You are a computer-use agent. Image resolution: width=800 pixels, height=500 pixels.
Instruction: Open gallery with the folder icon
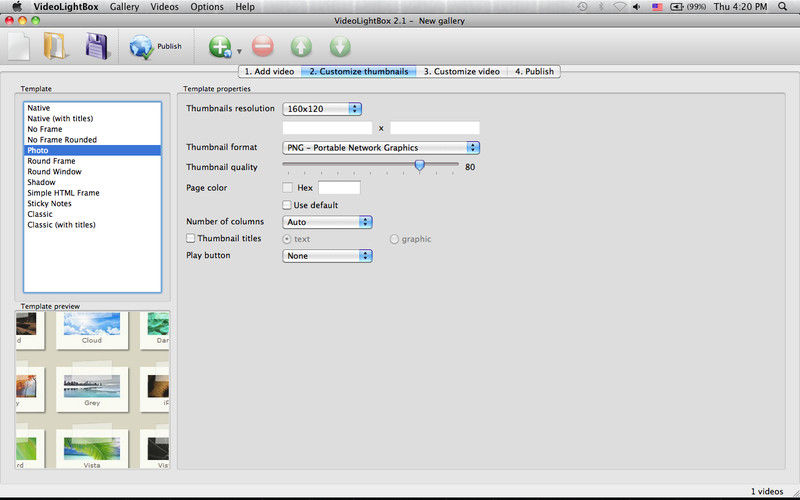click(55, 46)
